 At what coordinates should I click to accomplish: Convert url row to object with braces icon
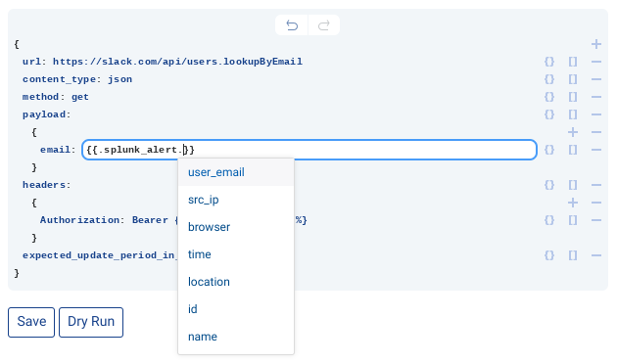[x=549, y=62]
